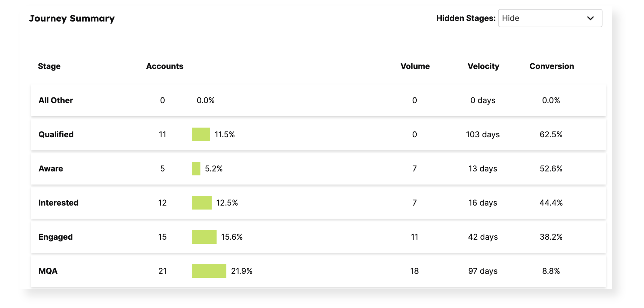Click the Volume column header
The height and width of the screenshot is (308, 644).
[x=415, y=66]
